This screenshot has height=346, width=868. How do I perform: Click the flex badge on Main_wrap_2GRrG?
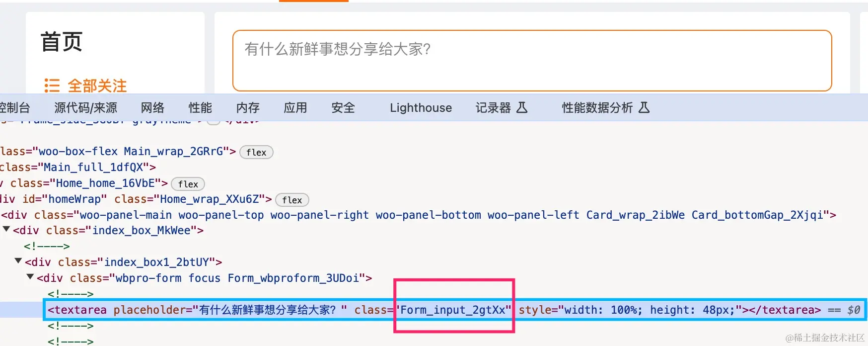pyautogui.click(x=256, y=152)
